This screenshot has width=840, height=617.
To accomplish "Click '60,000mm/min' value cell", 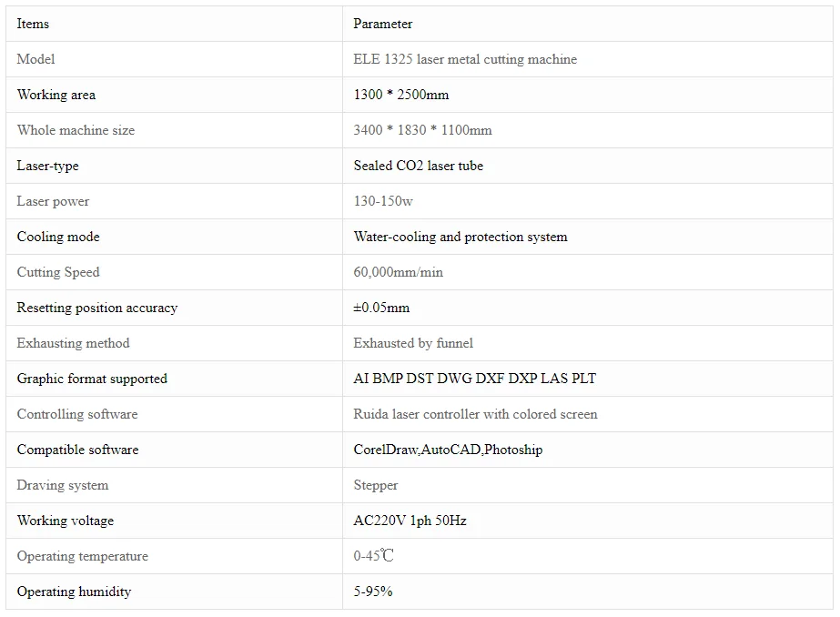I will [398, 272].
